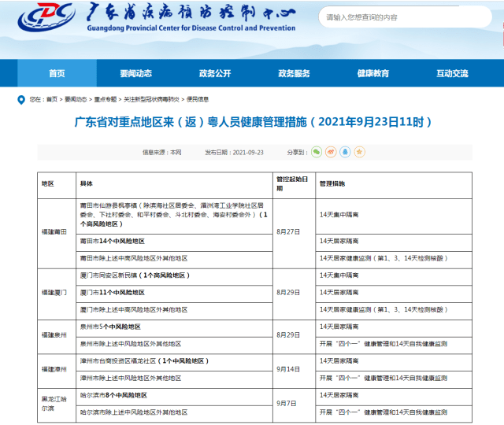Click the 首页 breadcrumb link

tap(52, 100)
